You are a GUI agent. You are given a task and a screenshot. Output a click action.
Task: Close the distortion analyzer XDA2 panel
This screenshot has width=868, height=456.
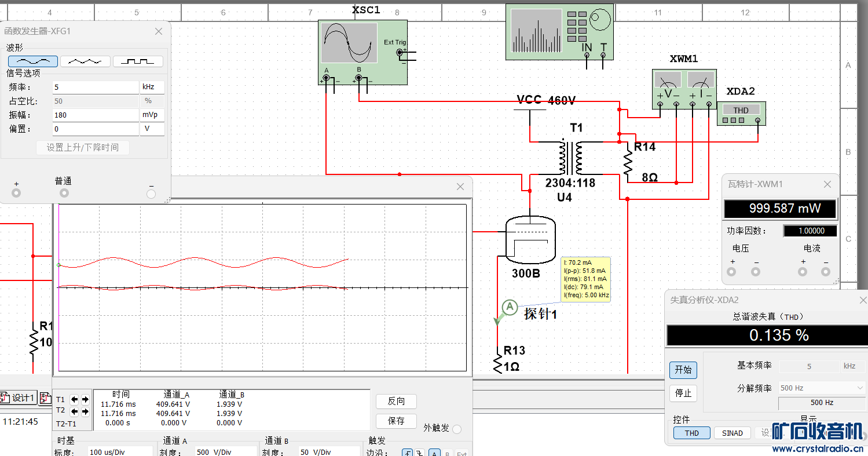click(x=863, y=300)
